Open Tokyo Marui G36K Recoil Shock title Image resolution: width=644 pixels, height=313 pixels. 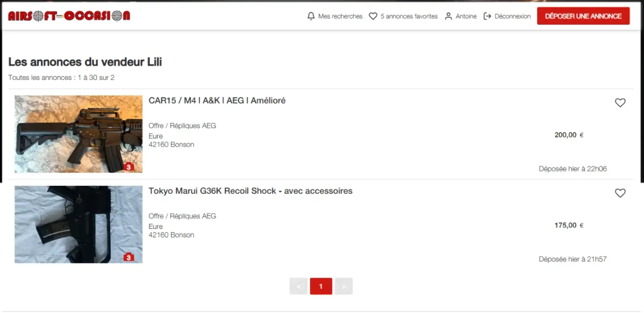[x=250, y=191]
